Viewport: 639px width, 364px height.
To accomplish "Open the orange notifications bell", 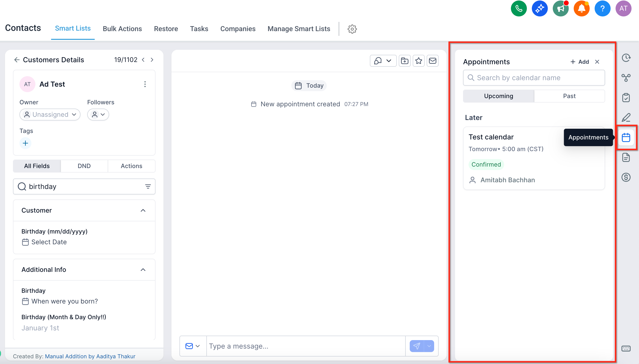I will click(581, 8).
